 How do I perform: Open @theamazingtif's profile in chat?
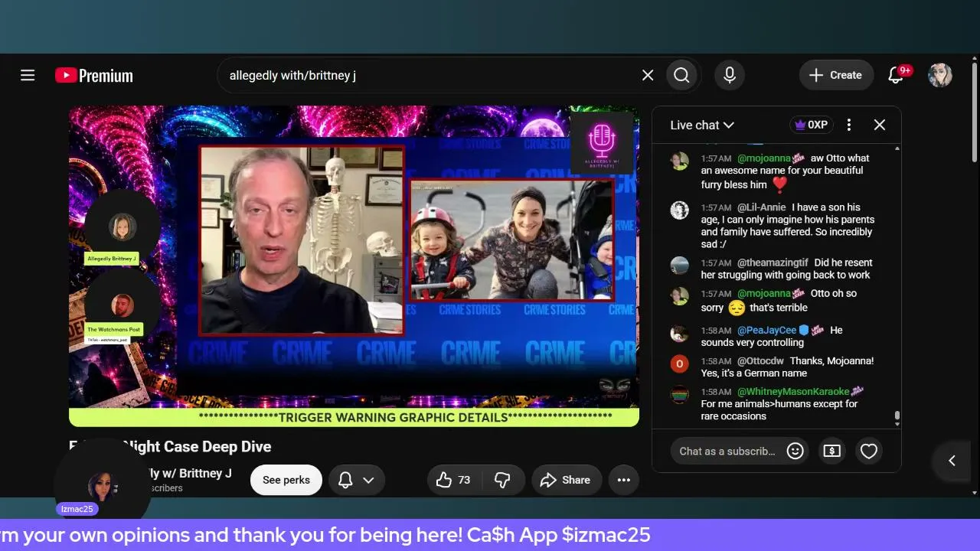[773, 262]
